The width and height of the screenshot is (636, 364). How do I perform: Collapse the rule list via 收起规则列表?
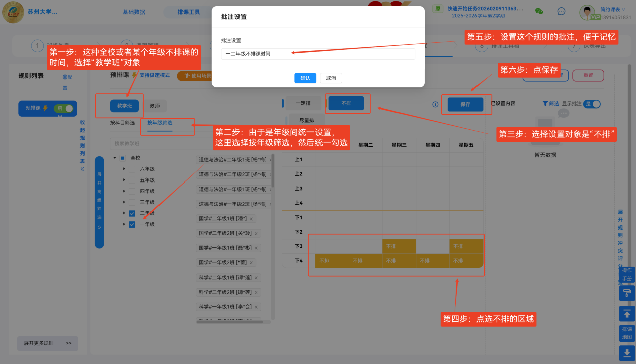click(x=82, y=146)
